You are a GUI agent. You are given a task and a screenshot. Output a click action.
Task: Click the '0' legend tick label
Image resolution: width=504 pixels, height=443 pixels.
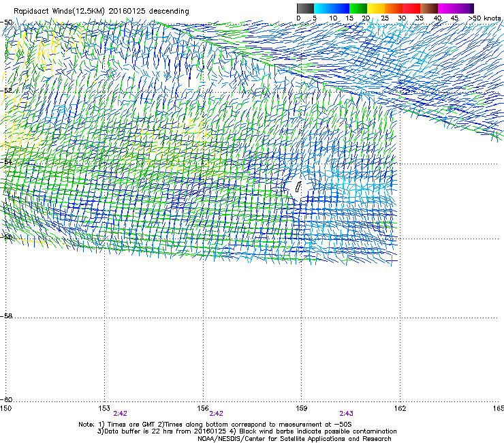298,18
